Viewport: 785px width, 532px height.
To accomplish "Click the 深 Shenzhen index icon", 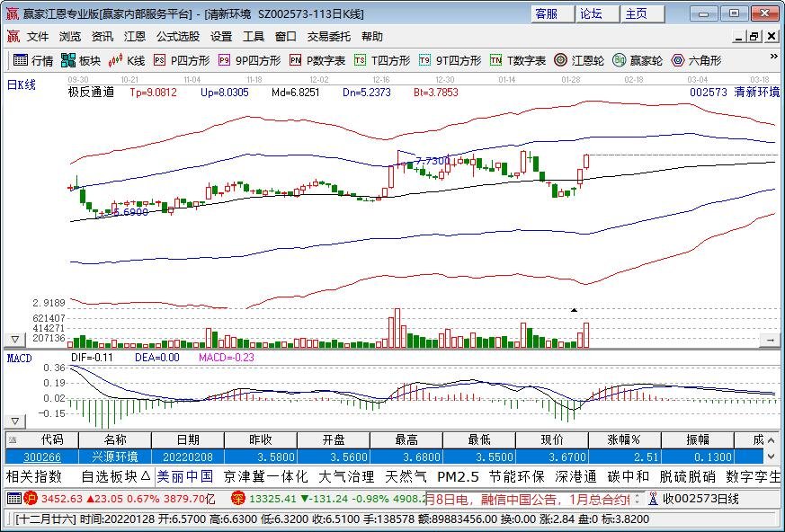I will (x=237, y=499).
